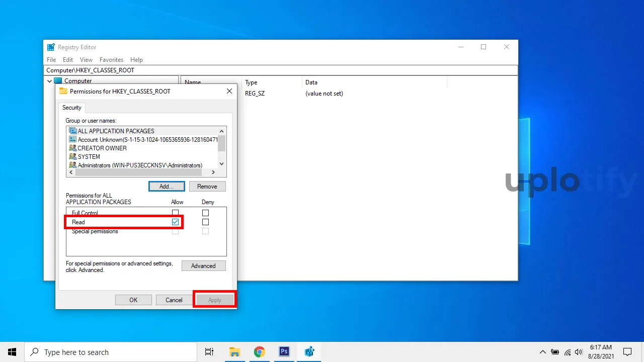This screenshot has height=362, width=644.
Task: Check the Full Control Allow checkbox
Action: 175,213
